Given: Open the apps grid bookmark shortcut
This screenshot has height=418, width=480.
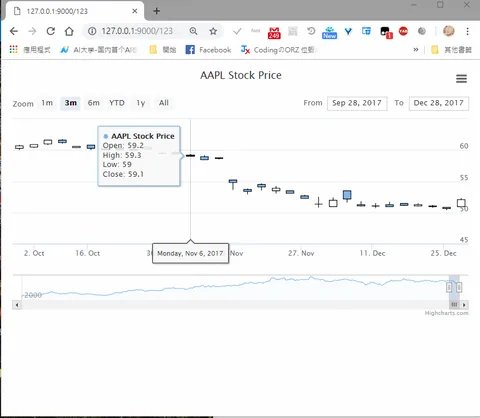Looking at the screenshot, I should point(13,50).
